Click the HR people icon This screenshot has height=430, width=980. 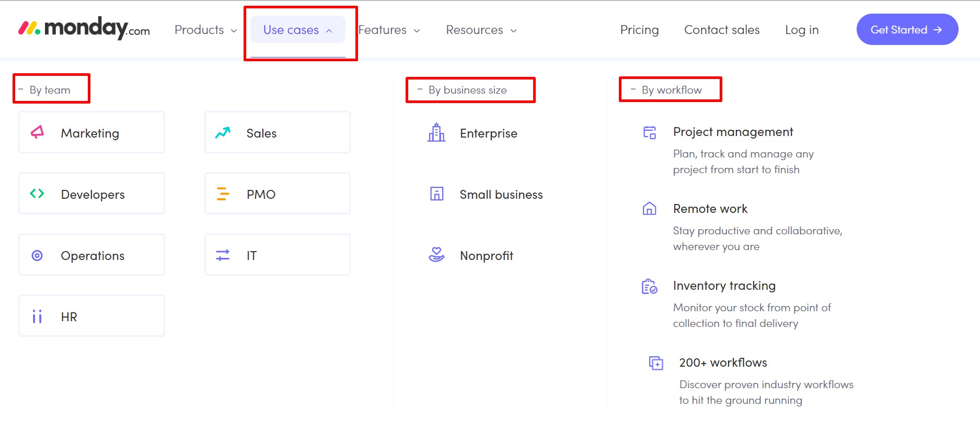(x=37, y=316)
